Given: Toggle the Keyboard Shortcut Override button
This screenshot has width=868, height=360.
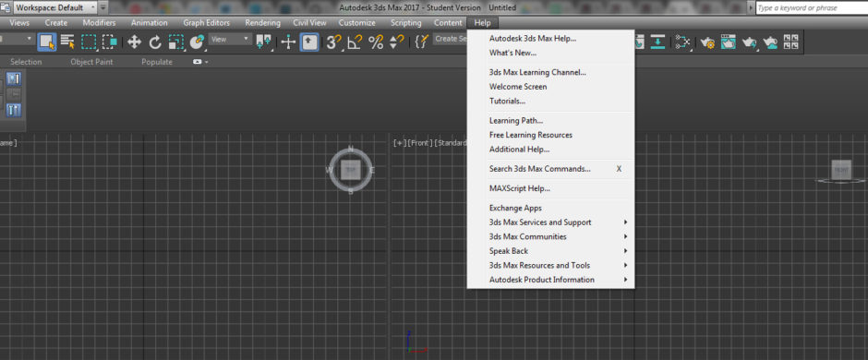Looking at the screenshot, I should coord(309,42).
